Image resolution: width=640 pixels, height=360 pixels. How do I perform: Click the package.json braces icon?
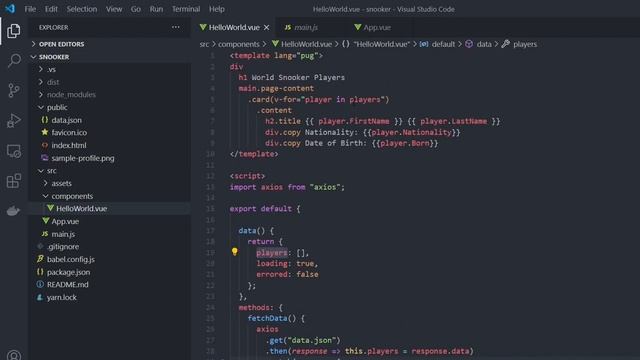(40, 272)
